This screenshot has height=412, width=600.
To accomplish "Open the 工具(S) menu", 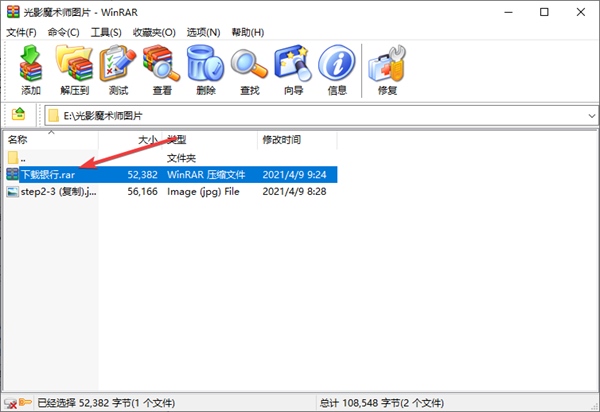I will [x=106, y=33].
